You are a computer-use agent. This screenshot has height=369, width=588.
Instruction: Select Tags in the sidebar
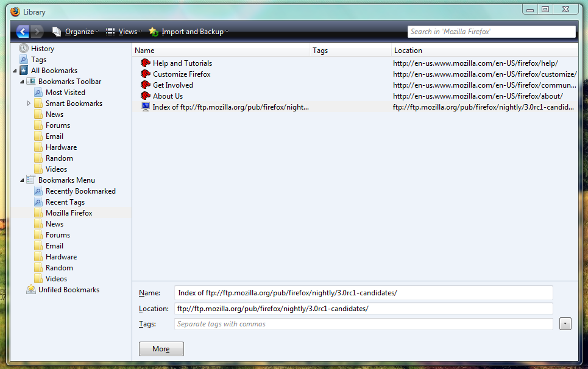[x=38, y=60]
